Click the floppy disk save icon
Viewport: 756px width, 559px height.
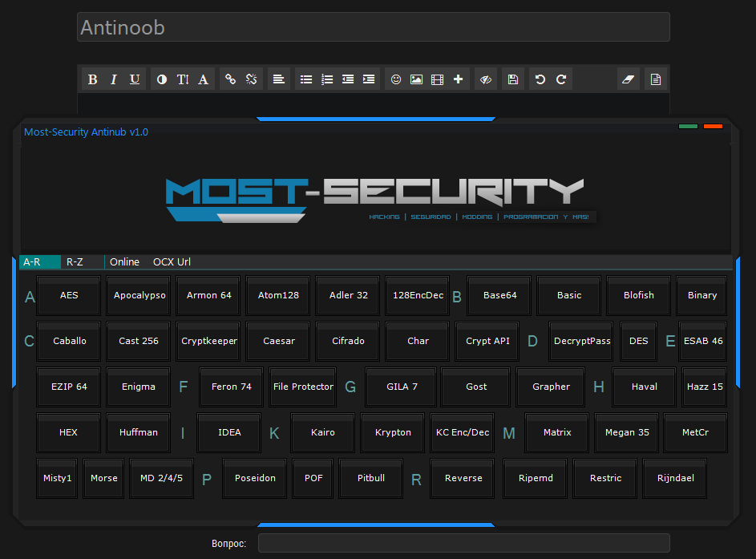tap(513, 79)
